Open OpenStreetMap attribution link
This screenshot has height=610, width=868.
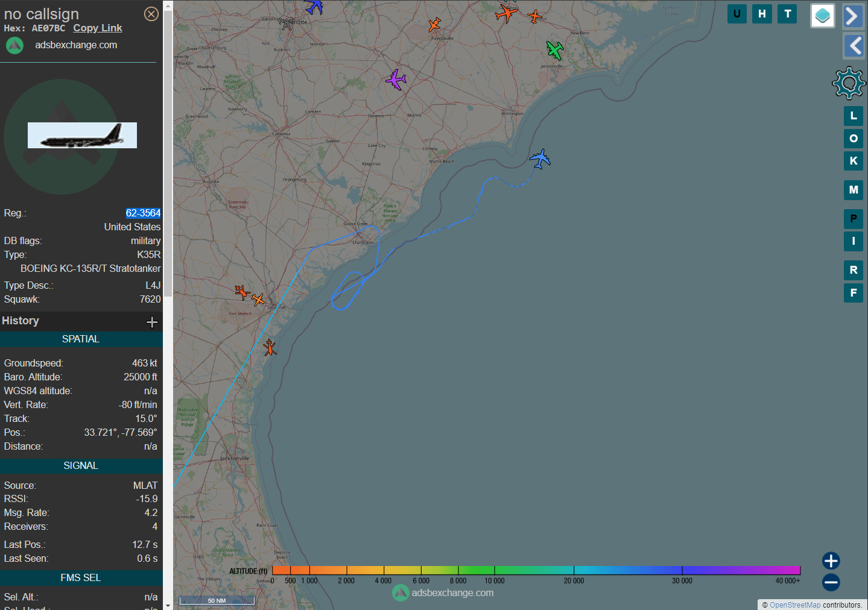click(x=795, y=605)
